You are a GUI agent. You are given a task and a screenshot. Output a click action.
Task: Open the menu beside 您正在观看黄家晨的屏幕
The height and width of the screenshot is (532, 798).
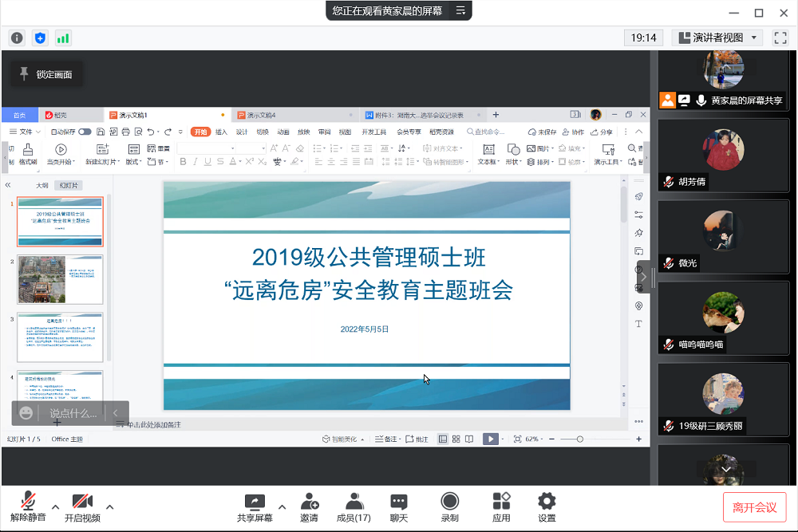coord(460,10)
